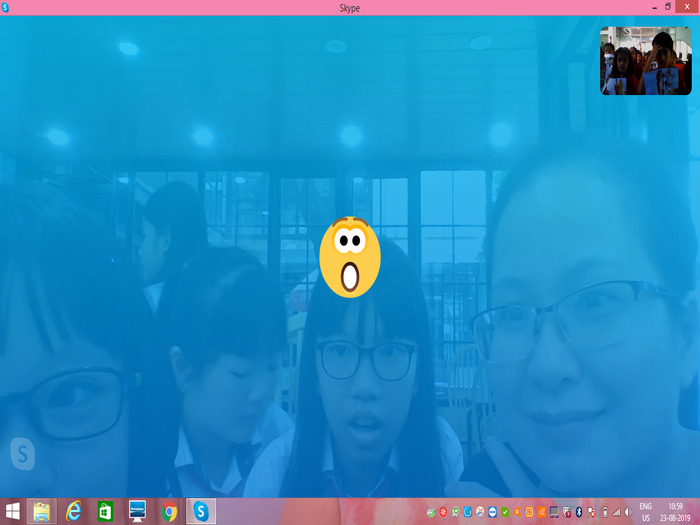Click the Bluetooth tray icon
The image size is (700, 525).
[579, 512]
